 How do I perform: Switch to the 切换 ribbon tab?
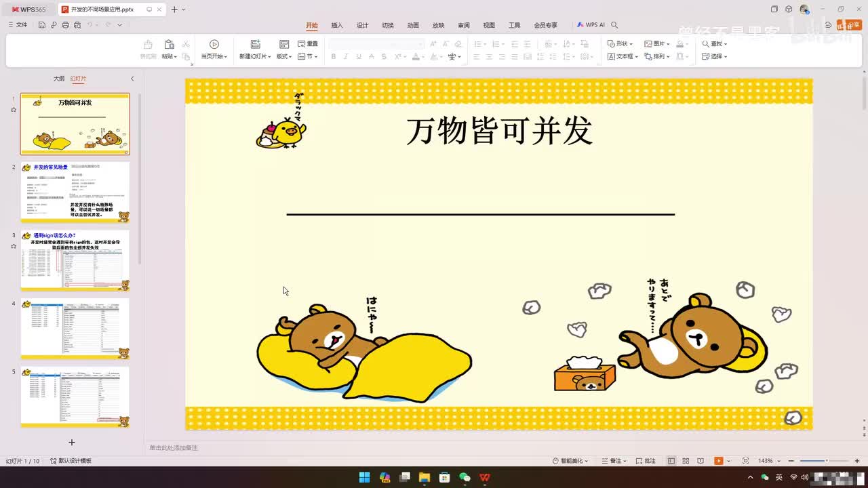coord(387,26)
